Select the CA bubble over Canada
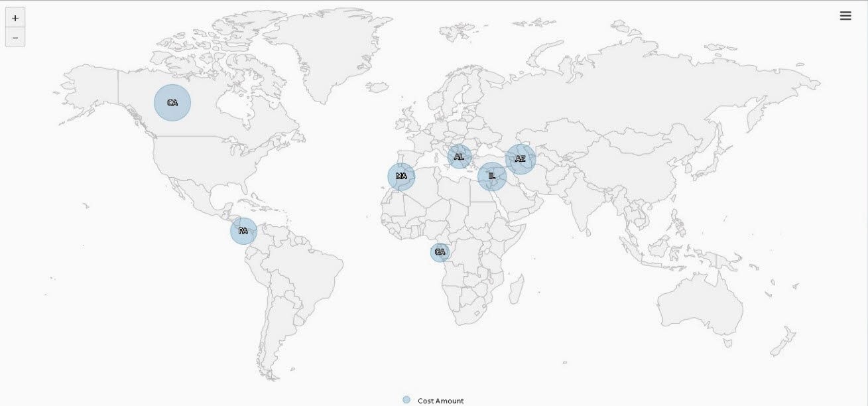The height and width of the screenshot is (406, 868). (172, 103)
